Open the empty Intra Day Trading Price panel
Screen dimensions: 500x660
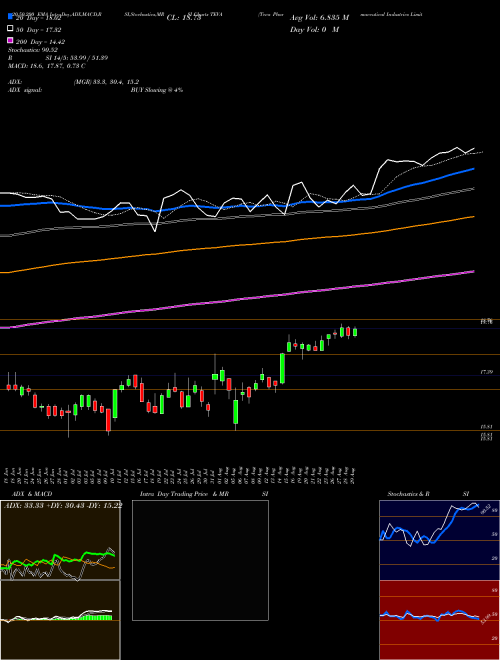[x=200, y=560]
